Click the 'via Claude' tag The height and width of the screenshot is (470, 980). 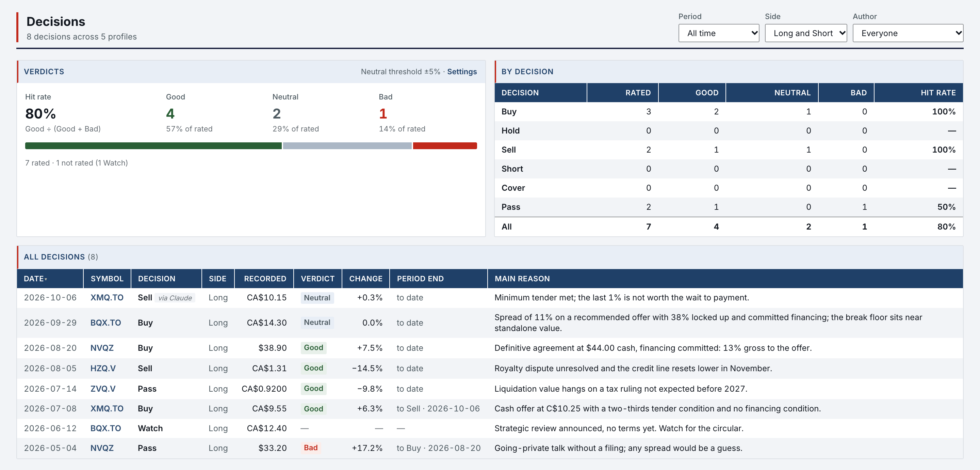pyautogui.click(x=175, y=298)
